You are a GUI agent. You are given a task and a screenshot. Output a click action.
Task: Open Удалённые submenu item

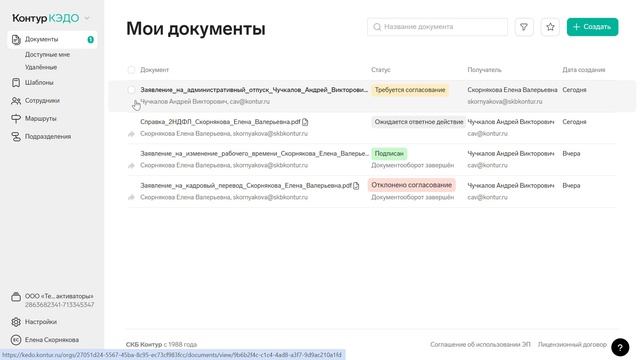point(41,67)
